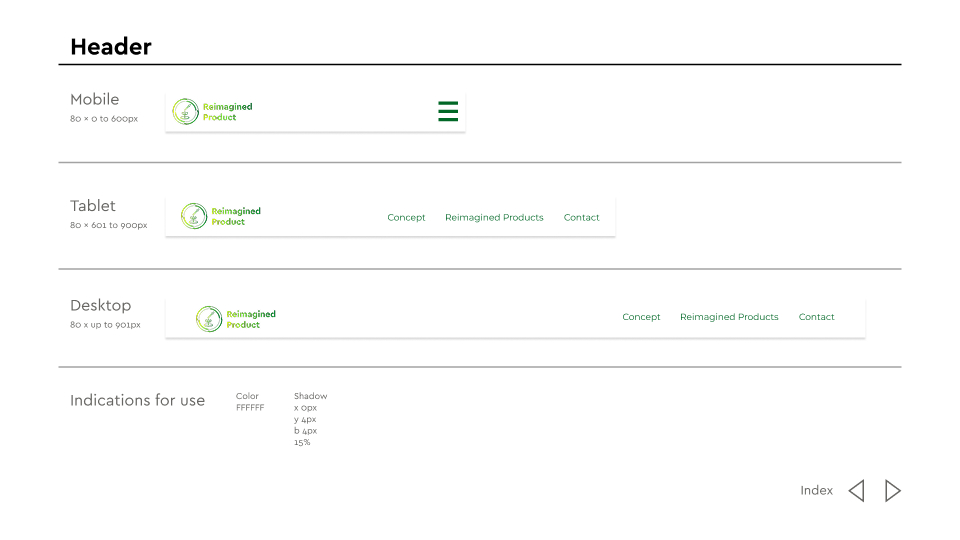Select Concept in the desktop header navigation
Screen dimensions: 960x540
(641, 317)
